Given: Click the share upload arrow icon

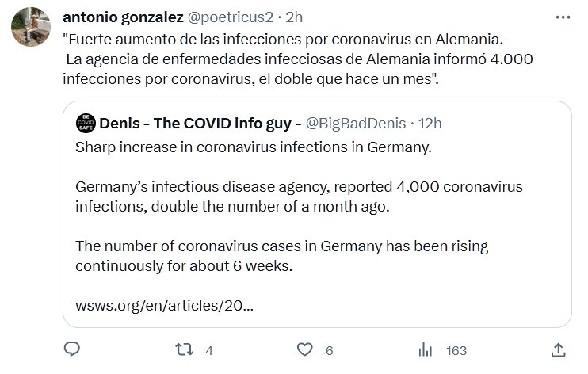Looking at the screenshot, I should pyautogui.click(x=557, y=350).
